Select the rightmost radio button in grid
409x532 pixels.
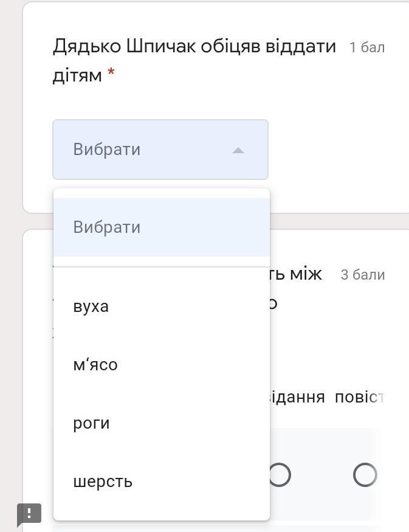365,474
